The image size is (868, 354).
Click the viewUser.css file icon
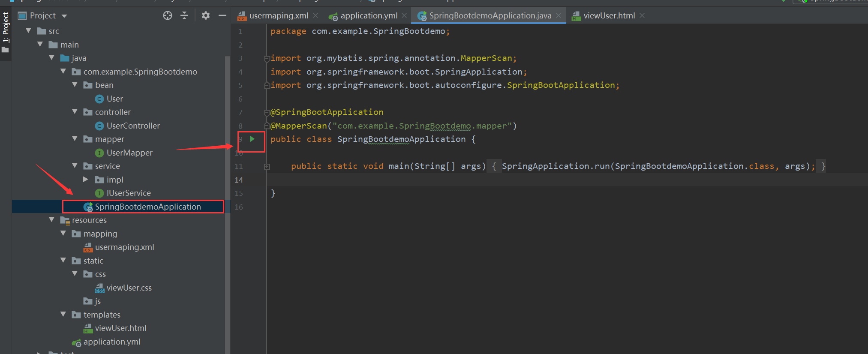click(99, 288)
